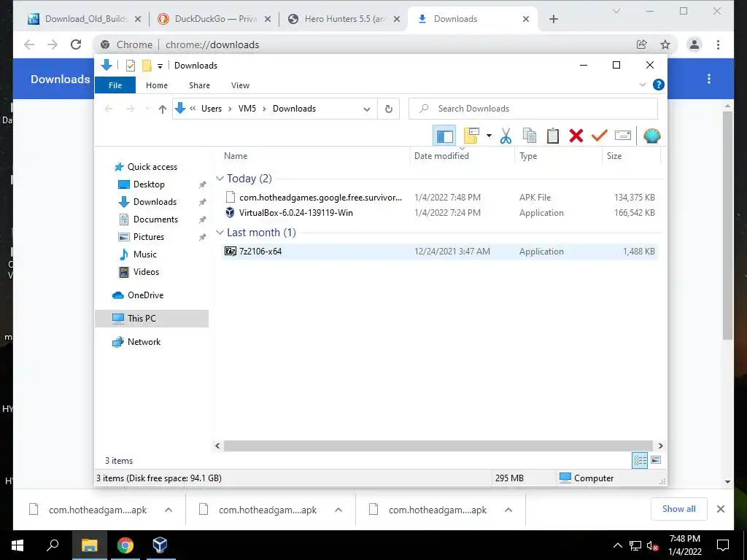Reload the Chrome downloads page
The width and height of the screenshot is (747, 560).
(76, 44)
